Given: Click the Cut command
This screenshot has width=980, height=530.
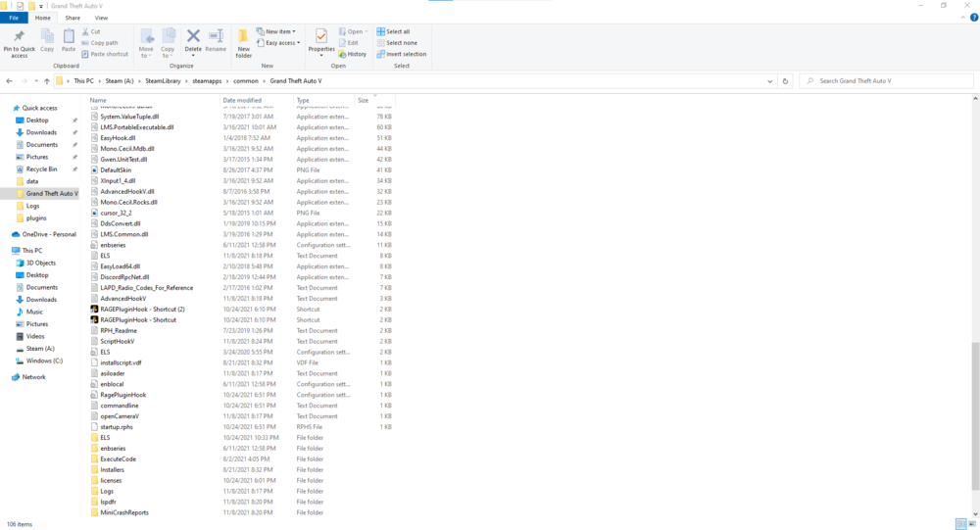Looking at the screenshot, I should click(91, 31).
